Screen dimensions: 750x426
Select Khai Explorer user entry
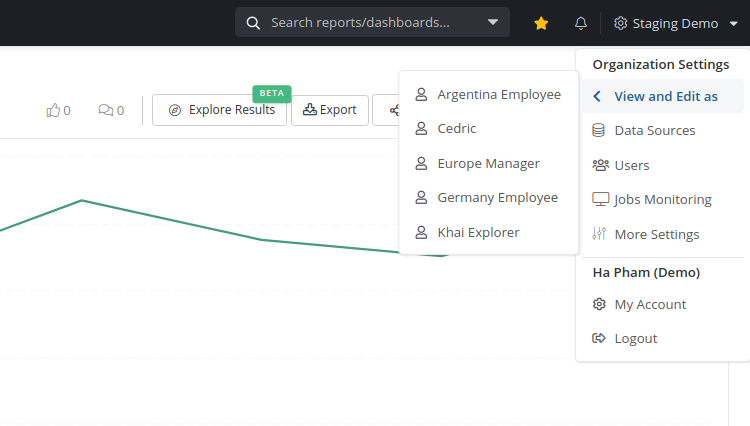(x=488, y=232)
